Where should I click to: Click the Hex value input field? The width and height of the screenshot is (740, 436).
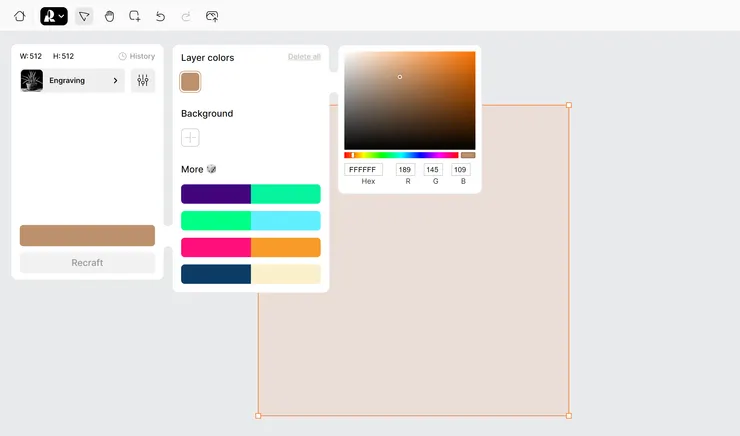point(363,169)
